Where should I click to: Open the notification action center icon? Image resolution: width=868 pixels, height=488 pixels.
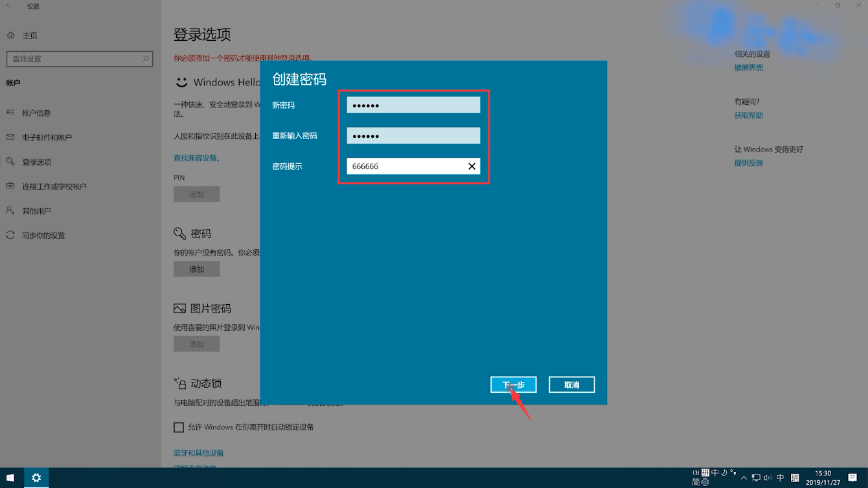tap(852, 478)
